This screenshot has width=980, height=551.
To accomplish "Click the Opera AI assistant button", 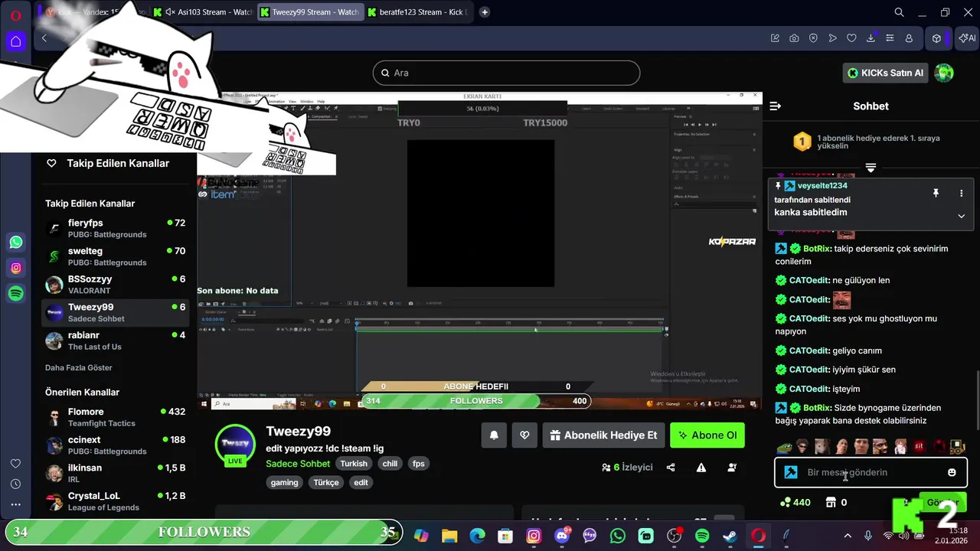I will (x=967, y=38).
